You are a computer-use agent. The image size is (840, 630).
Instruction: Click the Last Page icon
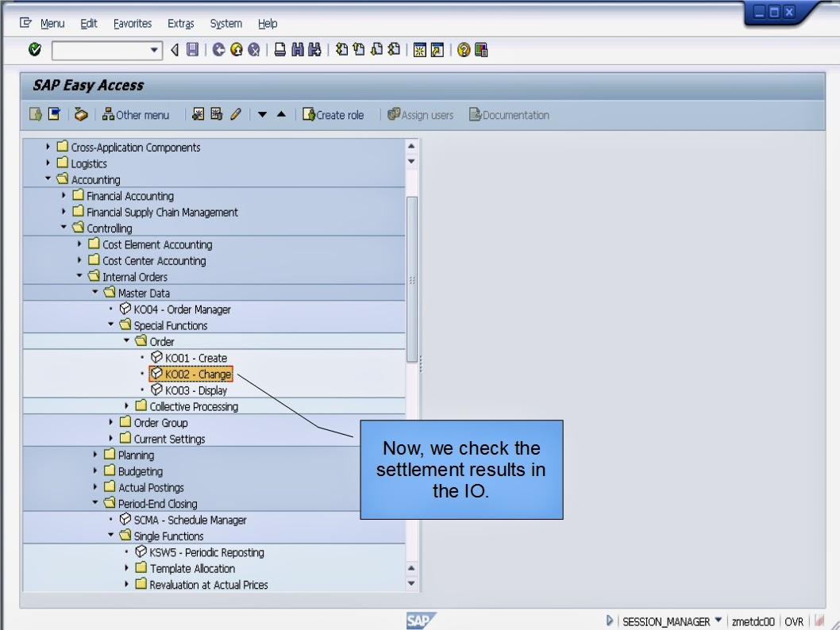tap(395, 50)
